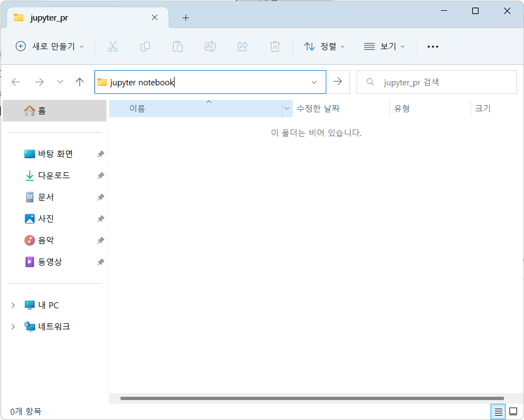Switch to details view layout icon
The image size is (524, 420).
pyautogui.click(x=498, y=412)
